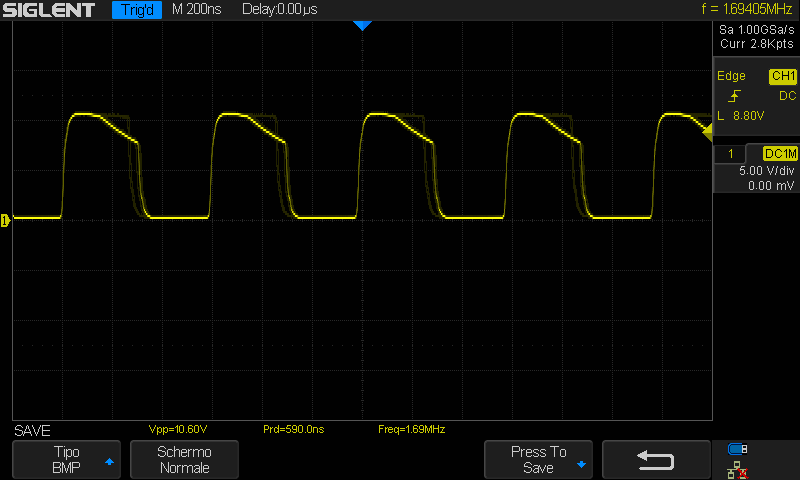The height and width of the screenshot is (480, 800).
Task: Click the 0.00 mV offset value
Action: click(771, 186)
